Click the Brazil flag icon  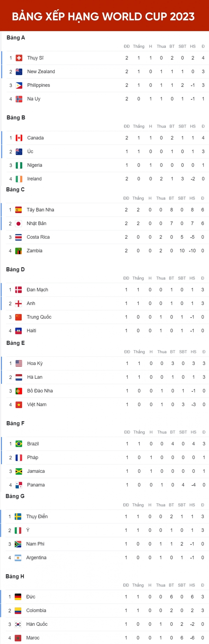pos(19,444)
